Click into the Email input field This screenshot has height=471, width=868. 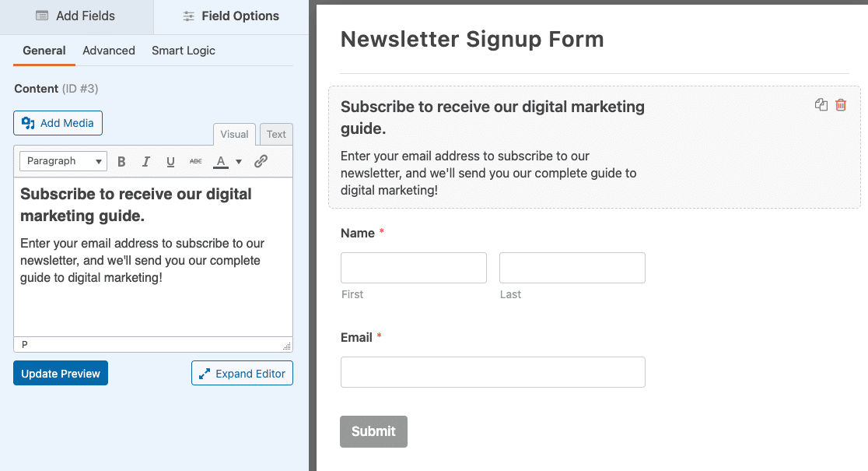tap(493, 372)
